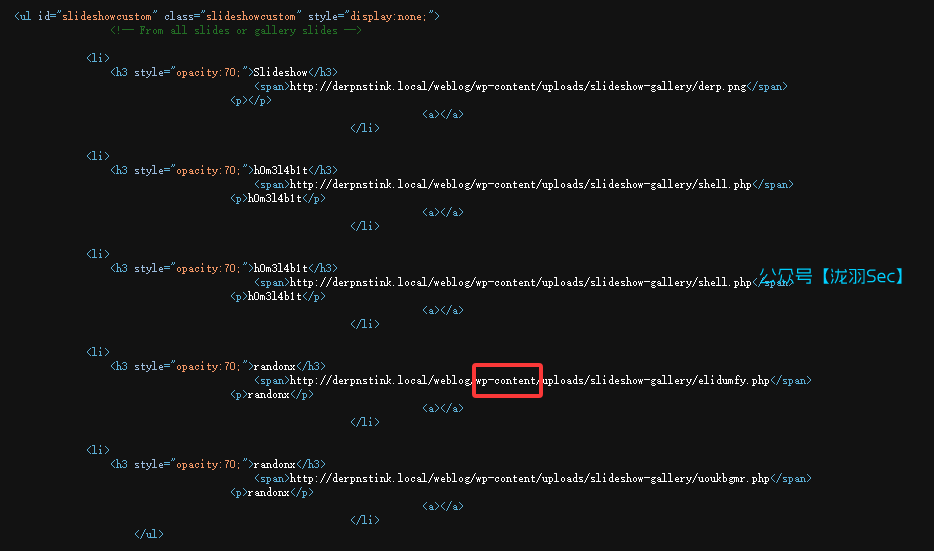The height and width of the screenshot is (551, 934).
Task: Click the first opening li tag
Action: [98, 58]
